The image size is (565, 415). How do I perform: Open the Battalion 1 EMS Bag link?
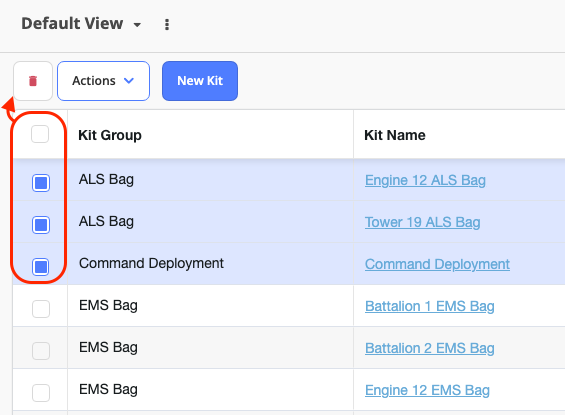430,306
